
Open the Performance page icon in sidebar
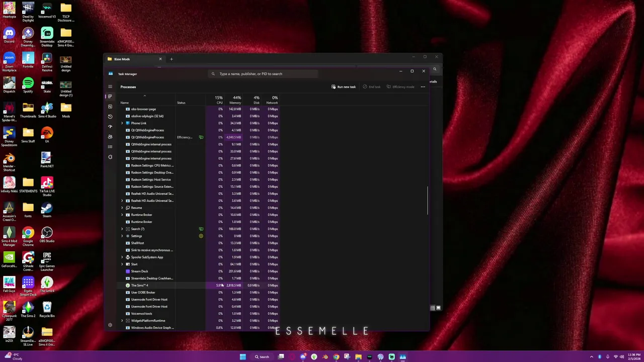[110, 106]
